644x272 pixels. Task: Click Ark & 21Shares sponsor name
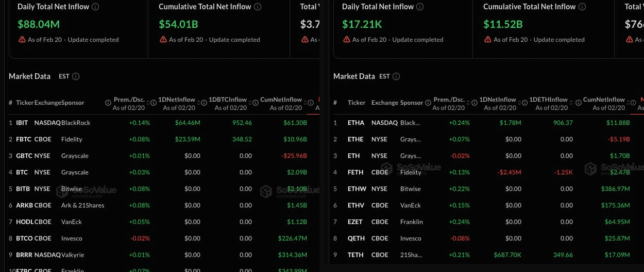83,205
